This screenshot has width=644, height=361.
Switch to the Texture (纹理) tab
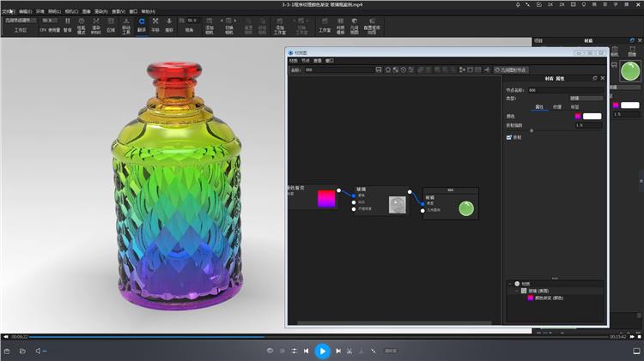[x=556, y=107]
